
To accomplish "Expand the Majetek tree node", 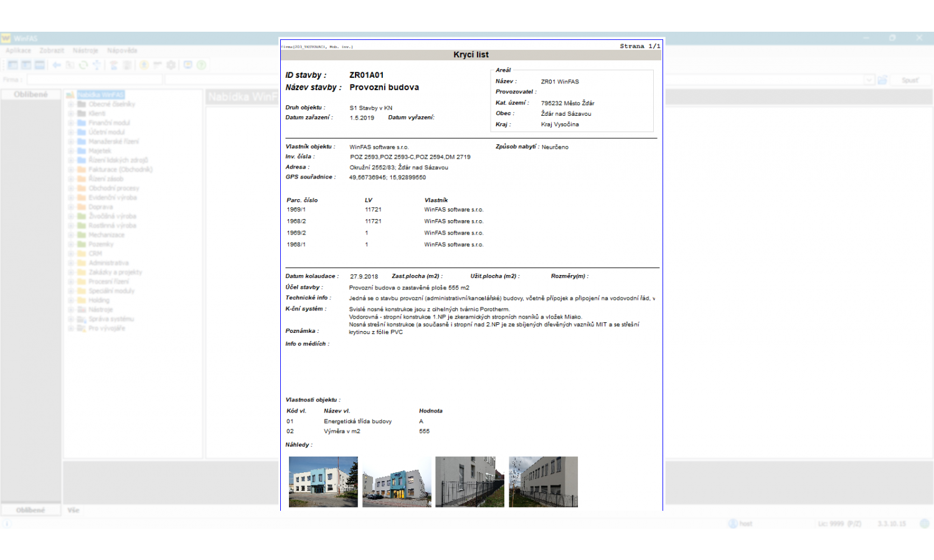I will pyautogui.click(x=71, y=151).
